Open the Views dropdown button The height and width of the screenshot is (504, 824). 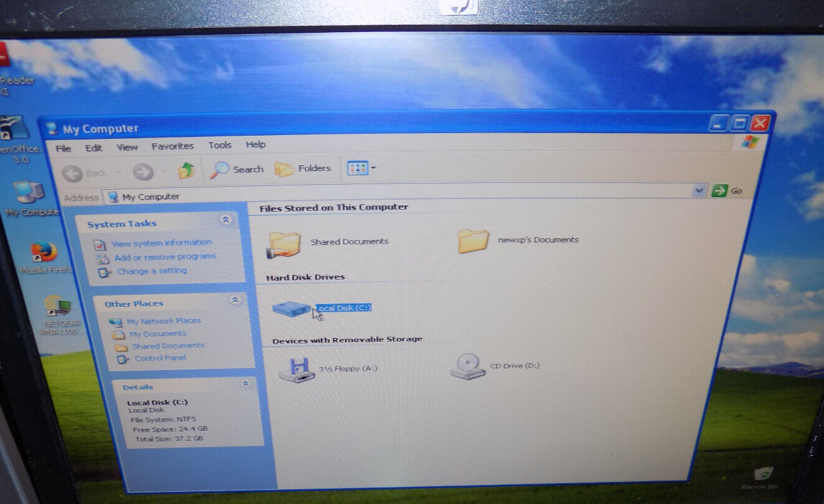point(361,168)
